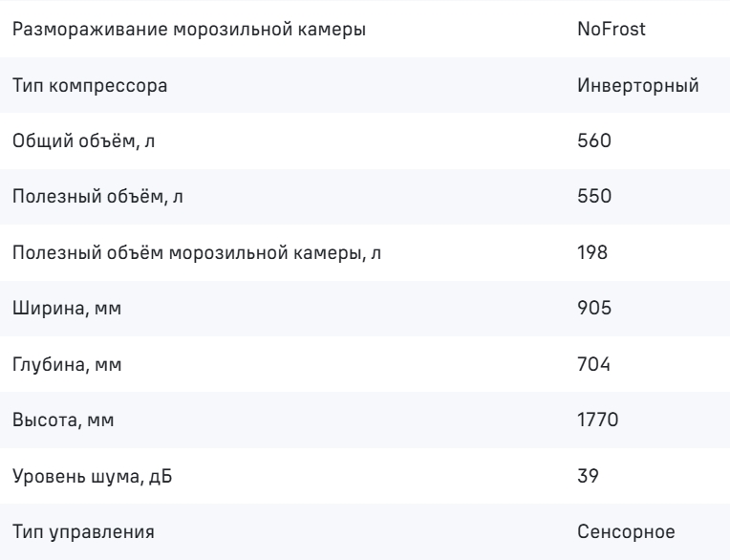Click the 'Полезный объём, л' label
Viewport: 730px width, 560px height.
pyautogui.click(x=97, y=197)
